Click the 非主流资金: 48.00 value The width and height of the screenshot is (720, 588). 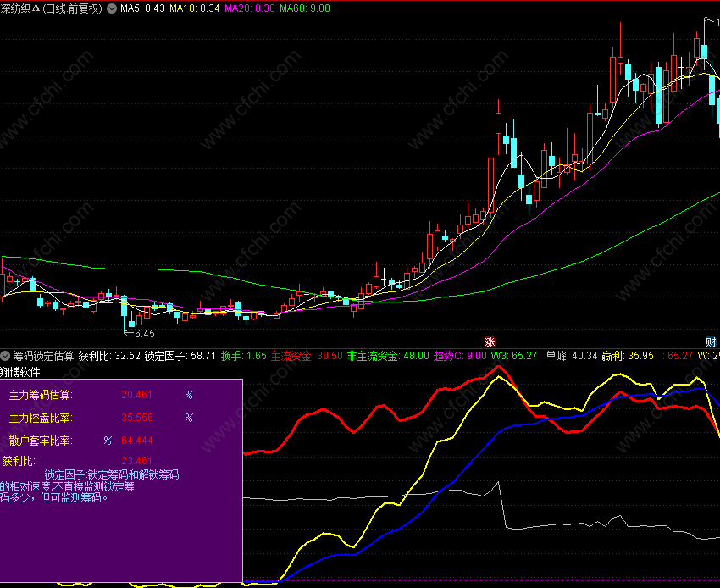point(388,356)
